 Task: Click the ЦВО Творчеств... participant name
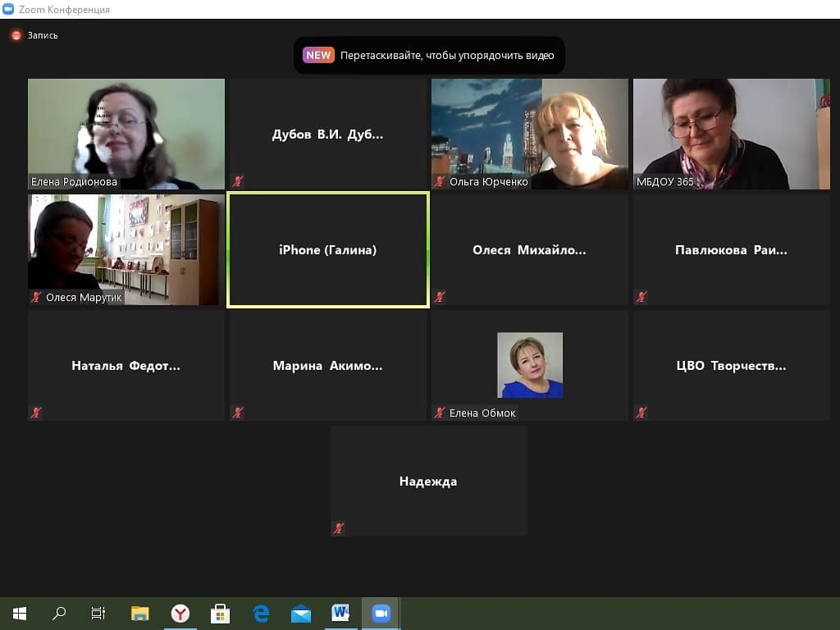(731, 366)
